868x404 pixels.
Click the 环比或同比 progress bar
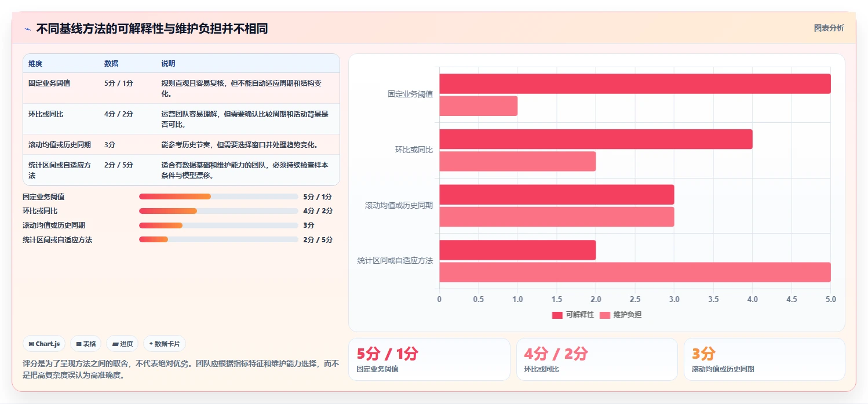(x=218, y=211)
